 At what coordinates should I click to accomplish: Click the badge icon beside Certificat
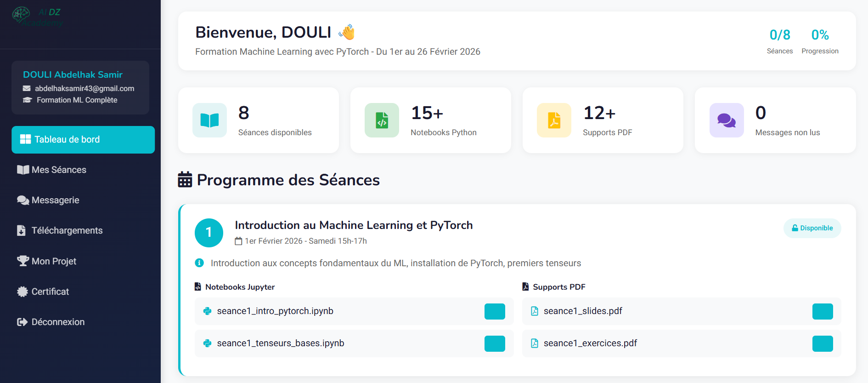tap(23, 292)
